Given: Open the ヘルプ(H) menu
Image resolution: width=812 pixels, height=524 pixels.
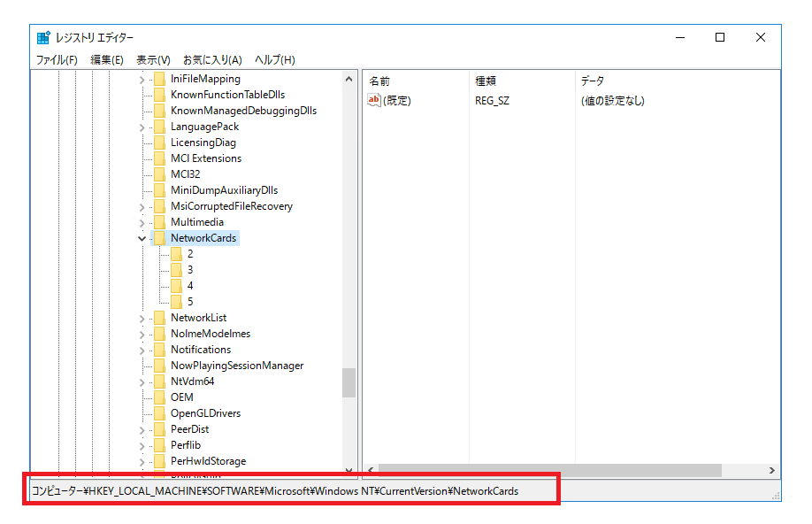Looking at the screenshot, I should pos(274,60).
